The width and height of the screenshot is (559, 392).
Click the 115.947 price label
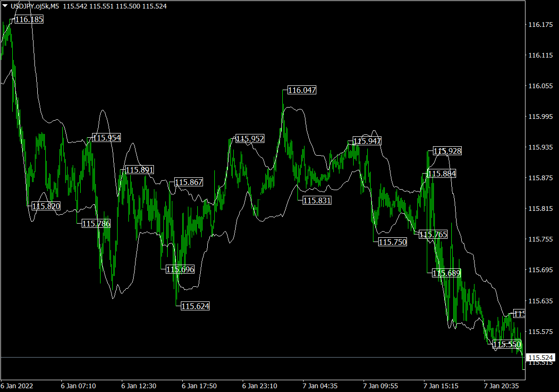[x=367, y=141]
